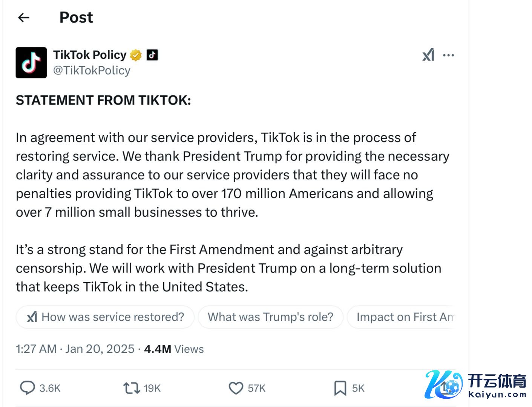Open the repost arrows menu

point(132,388)
